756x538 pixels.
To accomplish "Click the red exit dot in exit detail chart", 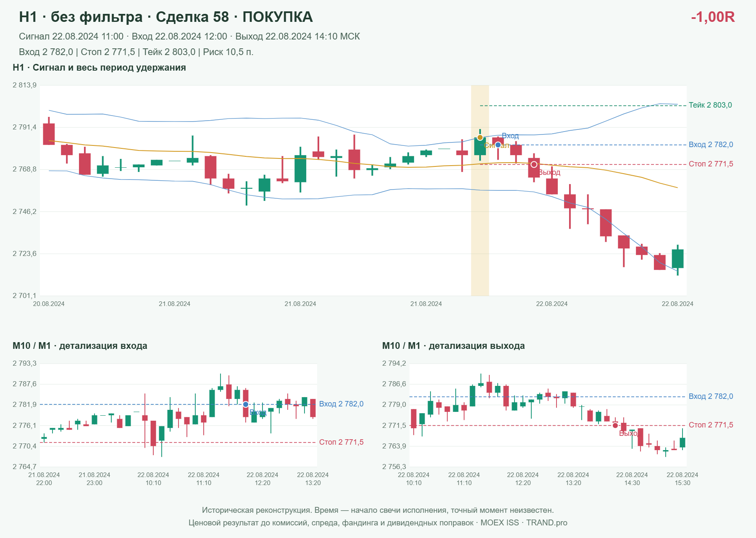I will coord(615,425).
